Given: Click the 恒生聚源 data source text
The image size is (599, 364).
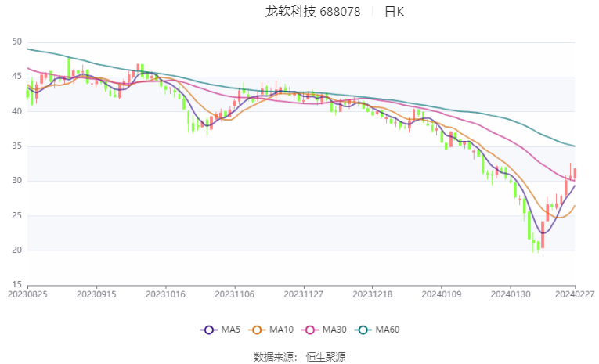Looking at the screenshot, I should coord(326,357).
